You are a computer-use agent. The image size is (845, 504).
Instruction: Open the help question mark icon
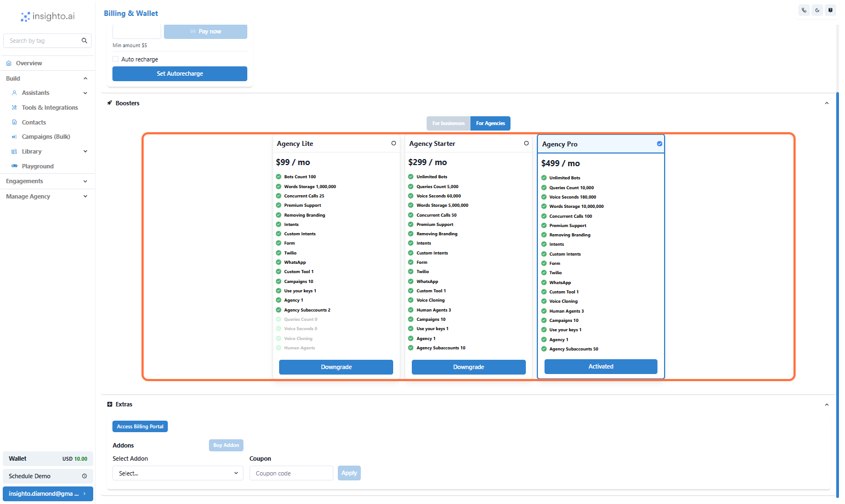click(831, 10)
